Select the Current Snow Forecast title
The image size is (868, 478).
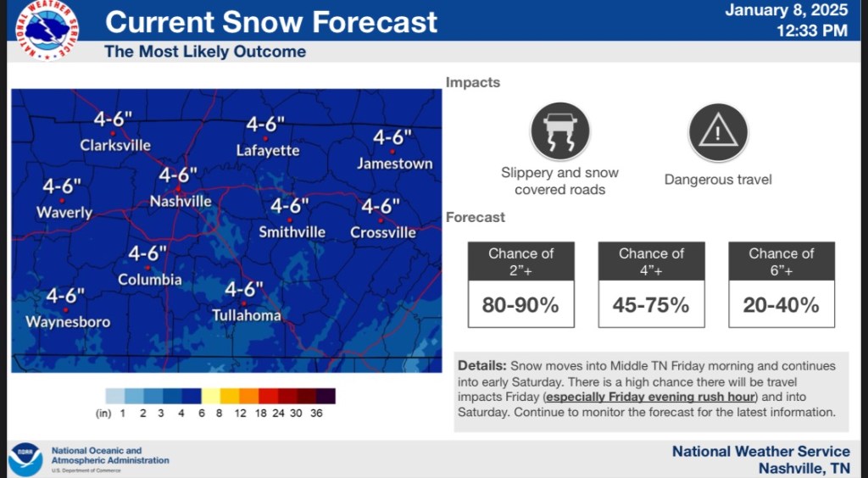click(271, 21)
